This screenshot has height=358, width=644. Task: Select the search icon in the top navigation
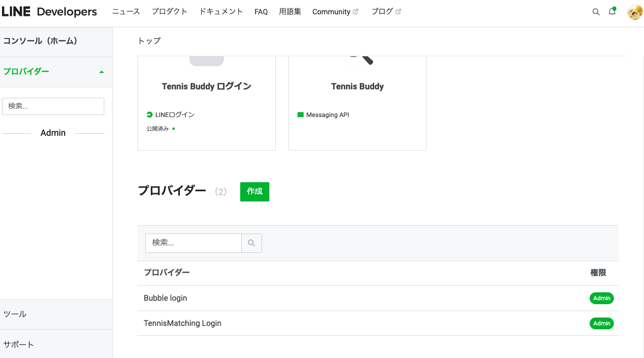click(596, 11)
